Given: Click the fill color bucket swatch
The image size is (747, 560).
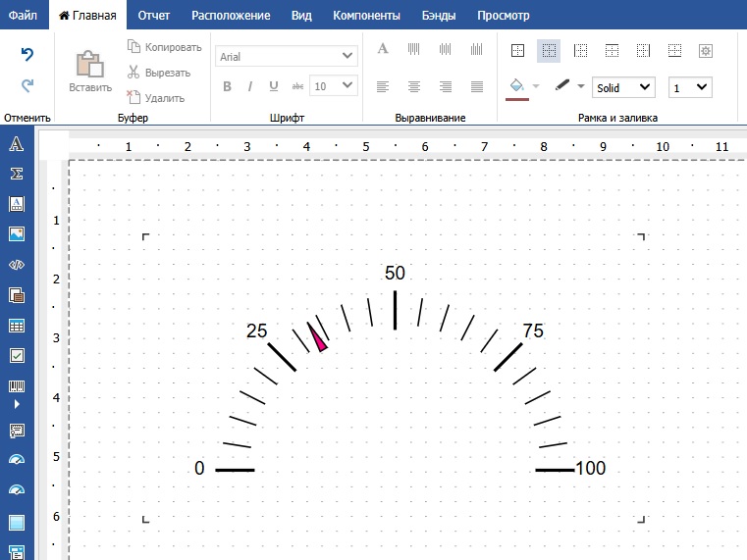Looking at the screenshot, I should [x=516, y=86].
